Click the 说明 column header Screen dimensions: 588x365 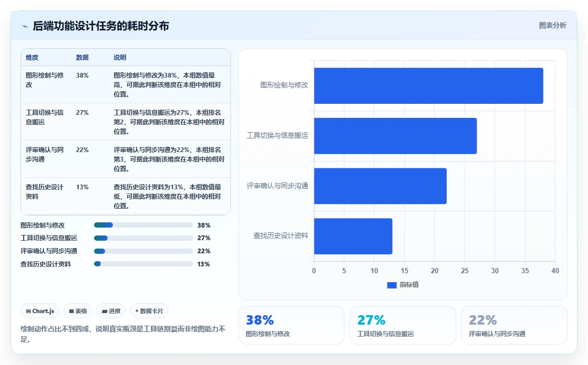(120, 58)
